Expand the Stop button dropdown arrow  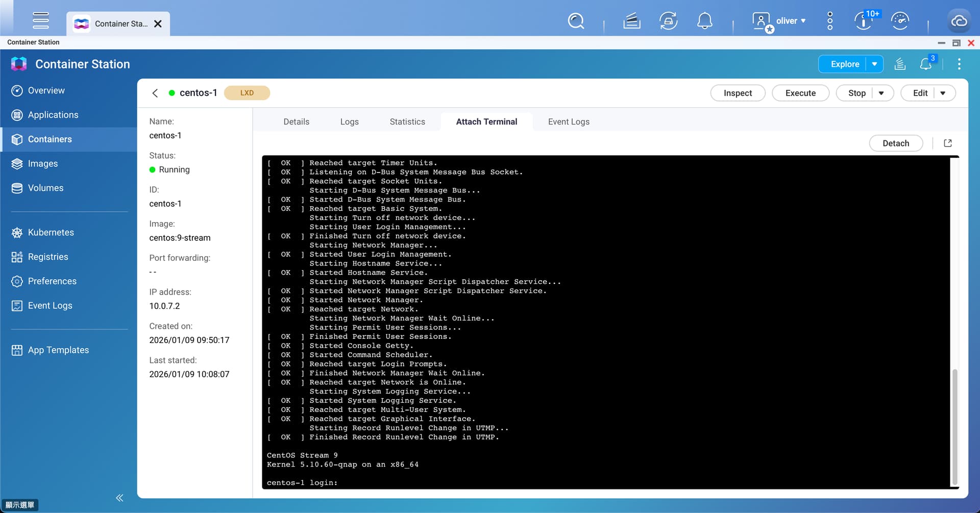[x=881, y=93]
